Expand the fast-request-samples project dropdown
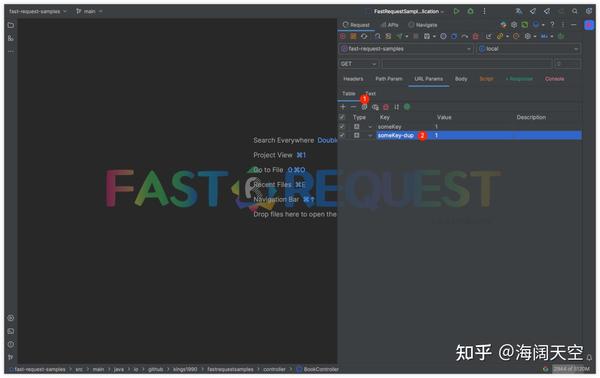This screenshot has height=378, width=600. click(406, 49)
